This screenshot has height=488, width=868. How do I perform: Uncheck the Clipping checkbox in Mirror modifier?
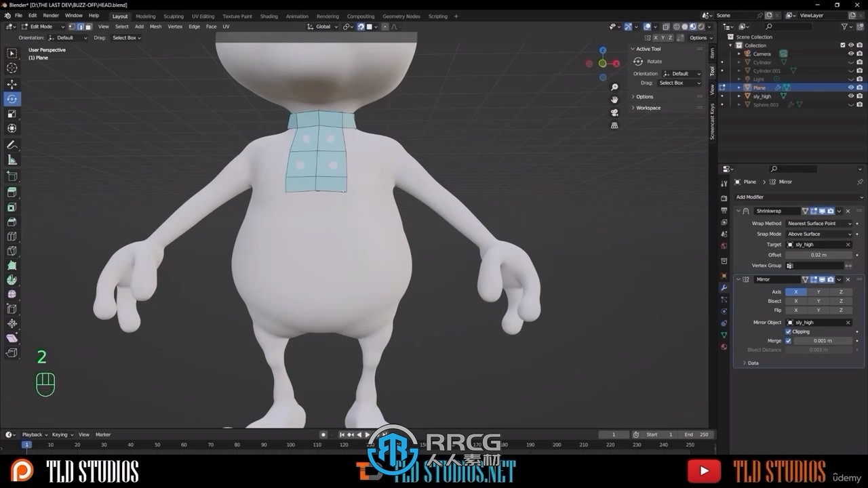[788, 331]
